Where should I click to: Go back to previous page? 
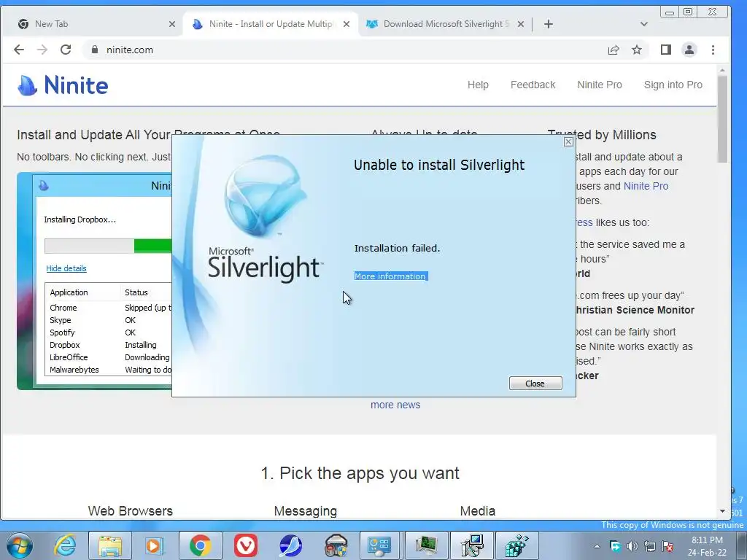pos(18,50)
